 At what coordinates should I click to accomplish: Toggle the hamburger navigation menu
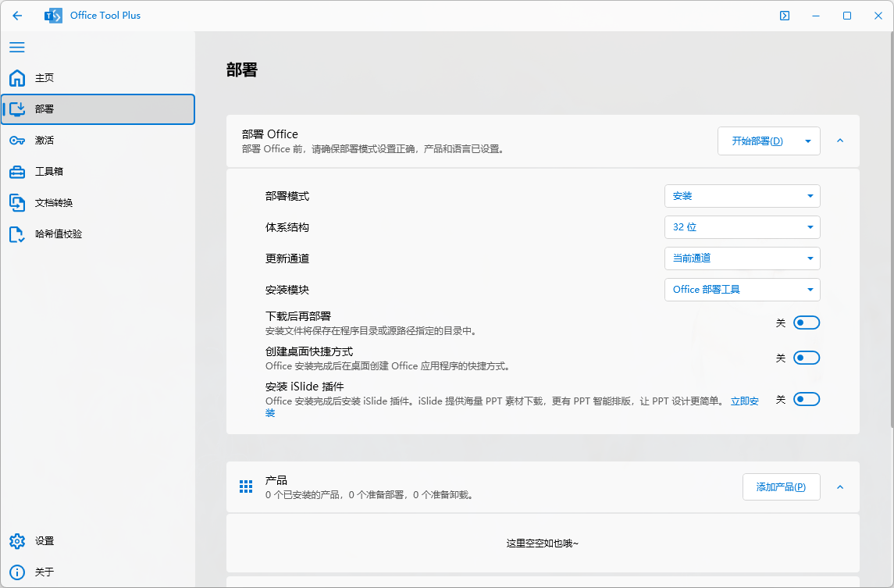17,48
